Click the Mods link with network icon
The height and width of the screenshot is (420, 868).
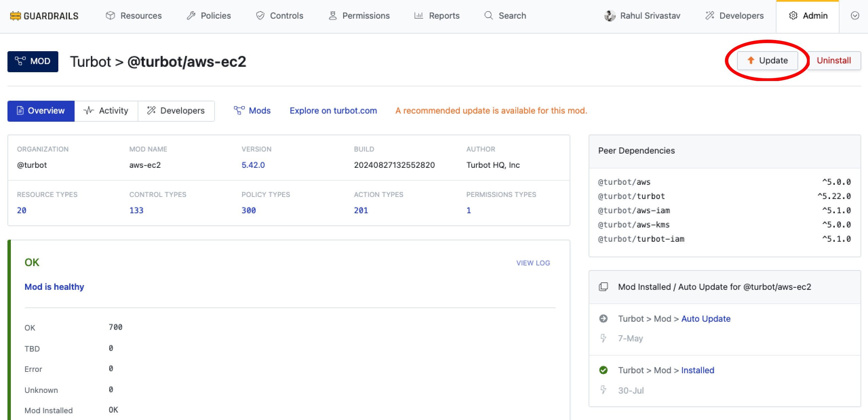(252, 111)
